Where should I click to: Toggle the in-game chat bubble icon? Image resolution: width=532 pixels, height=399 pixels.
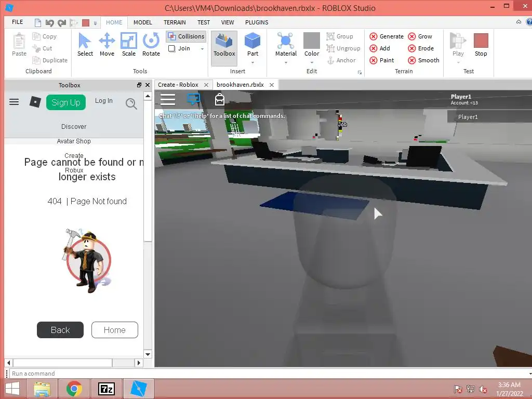[193, 99]
